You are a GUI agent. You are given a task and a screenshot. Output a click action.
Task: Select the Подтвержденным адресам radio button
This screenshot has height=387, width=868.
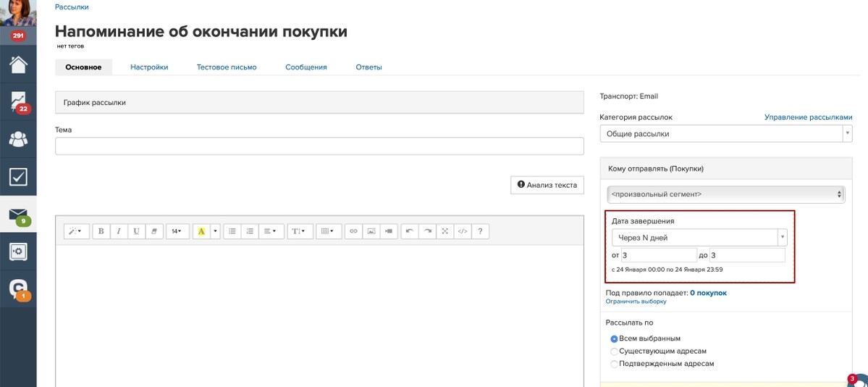614,365
